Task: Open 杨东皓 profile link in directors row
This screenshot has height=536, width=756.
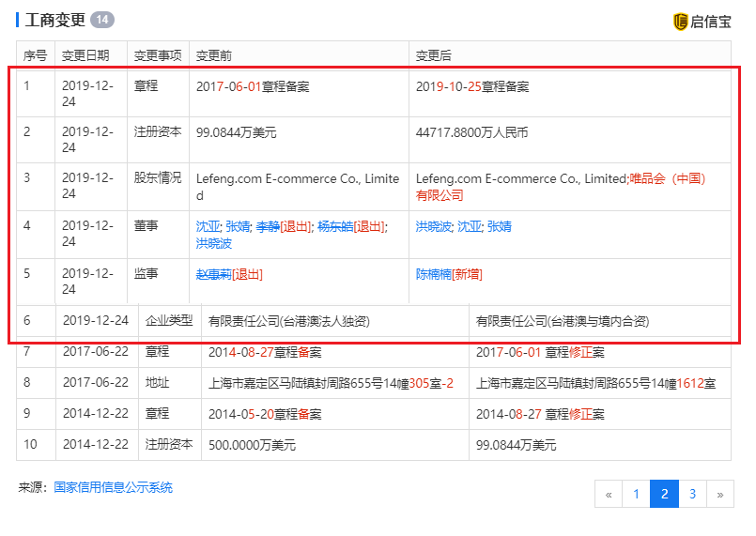Action: coord(334,226)
